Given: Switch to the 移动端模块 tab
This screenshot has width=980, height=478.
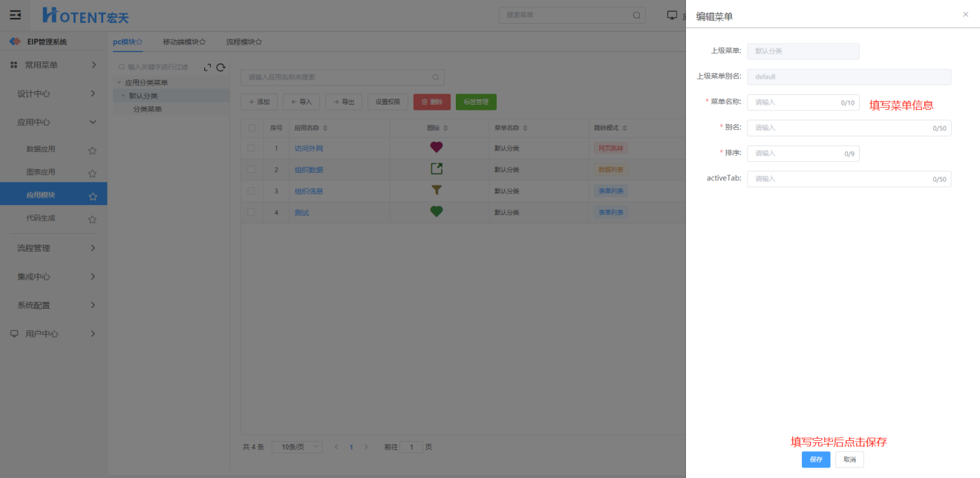Looking at the screenshot, I should pos(184,42).
